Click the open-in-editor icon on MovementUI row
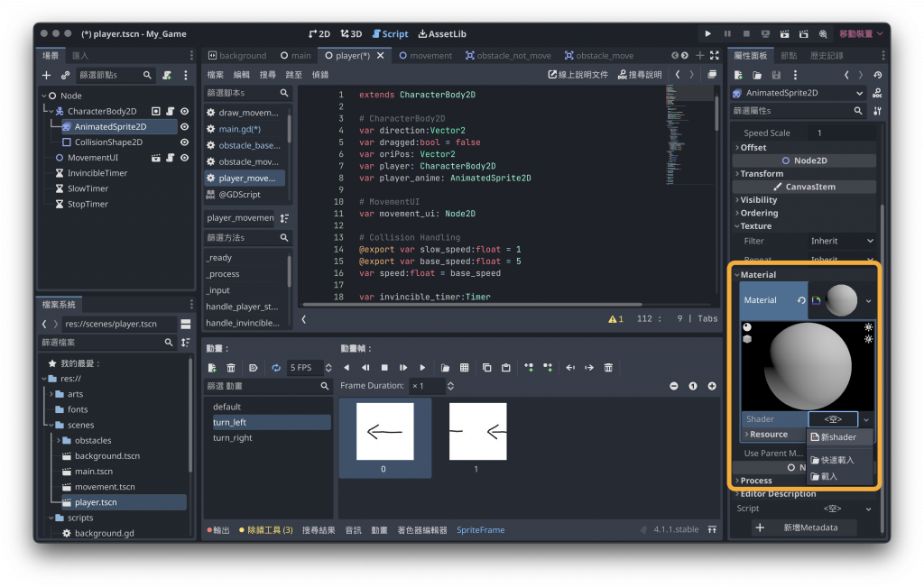Image resolution: width=924 pixels, height=587 pixels. pyautogui.click(x=155, y=157)
